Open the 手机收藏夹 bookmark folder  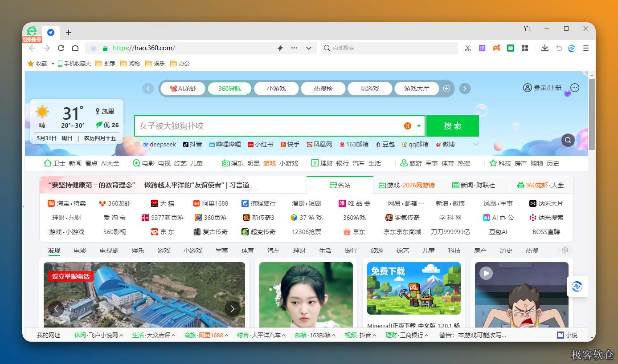[x=74, y=64]
